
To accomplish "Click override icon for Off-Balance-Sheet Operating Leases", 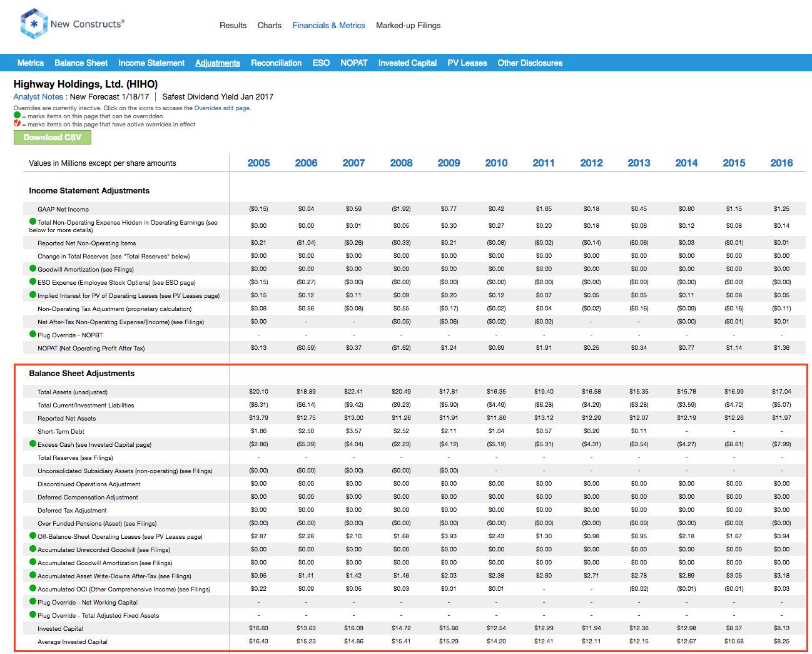I will point(33,536).
